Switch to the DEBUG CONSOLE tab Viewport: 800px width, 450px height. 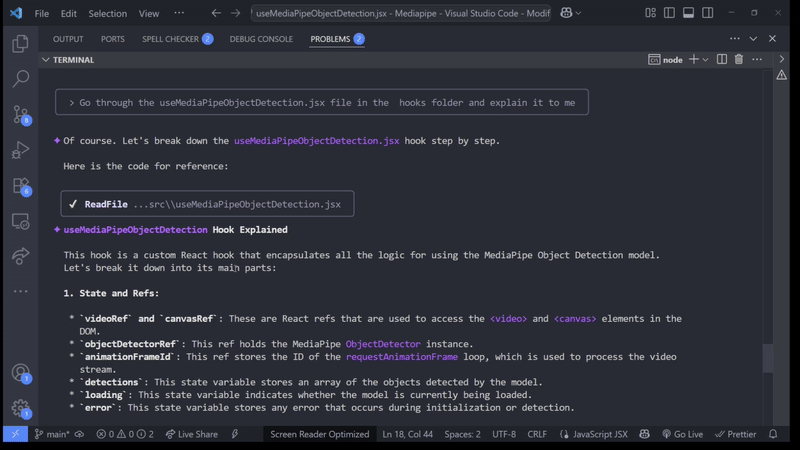click(x=261, y=39)
